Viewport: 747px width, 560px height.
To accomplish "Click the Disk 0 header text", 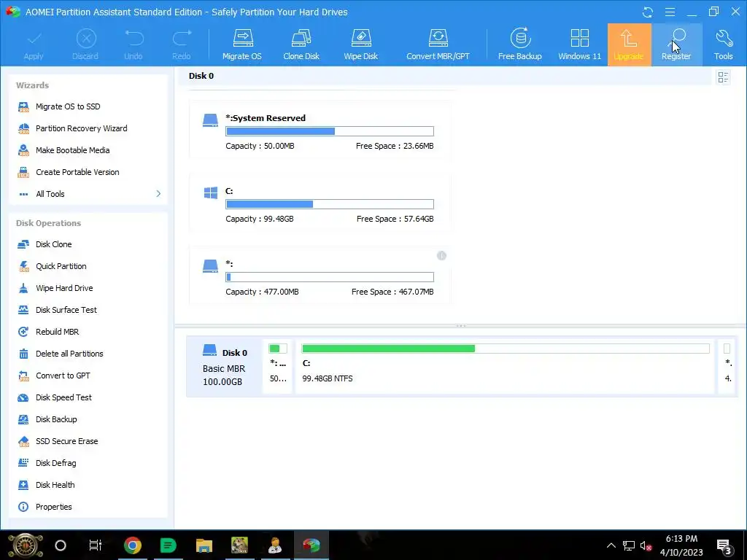I will coord(201,76).
